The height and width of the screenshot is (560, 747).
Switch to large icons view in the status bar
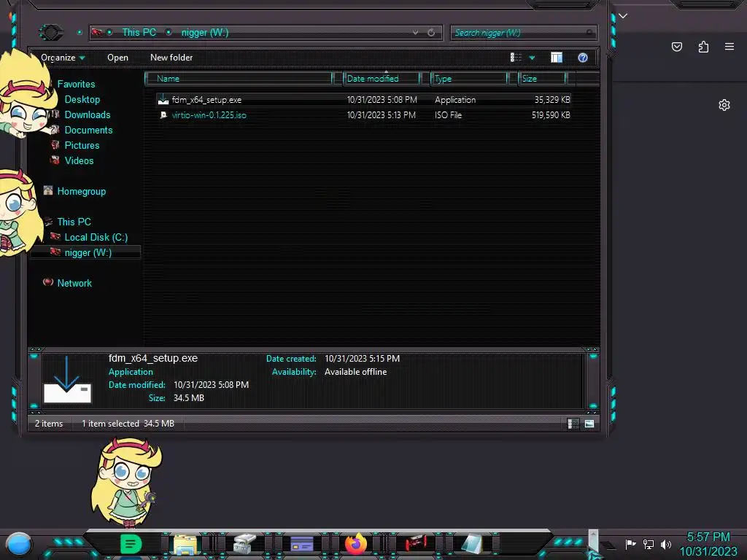(x=589, y=424)
